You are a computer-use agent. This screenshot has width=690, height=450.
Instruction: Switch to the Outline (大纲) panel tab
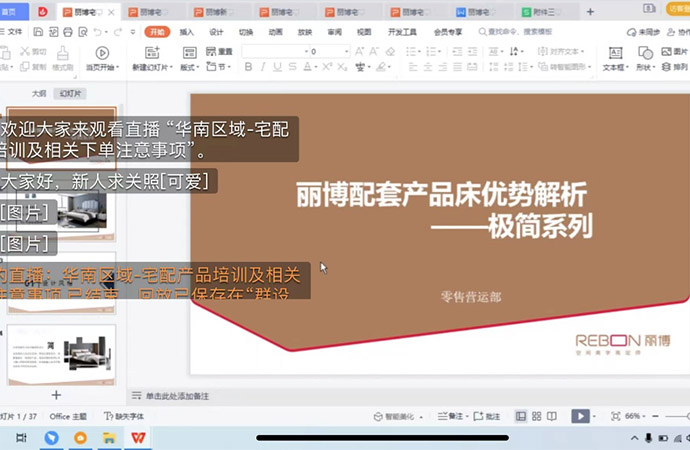[39, 93]
